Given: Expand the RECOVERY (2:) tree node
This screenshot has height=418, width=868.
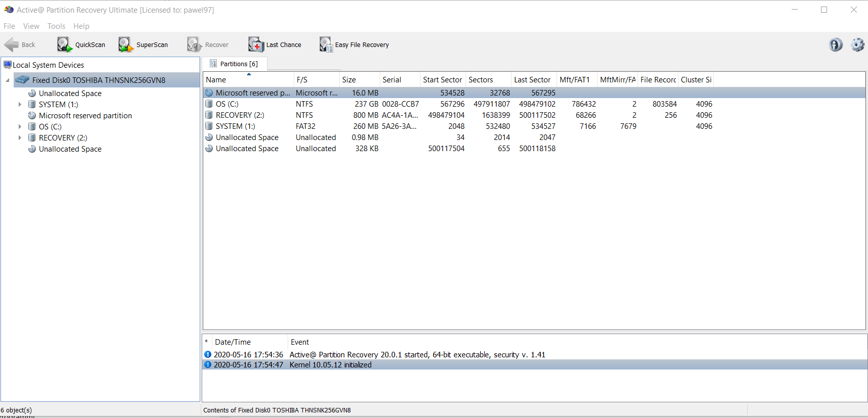Looking at the screenshot, I should click(20, 138).
